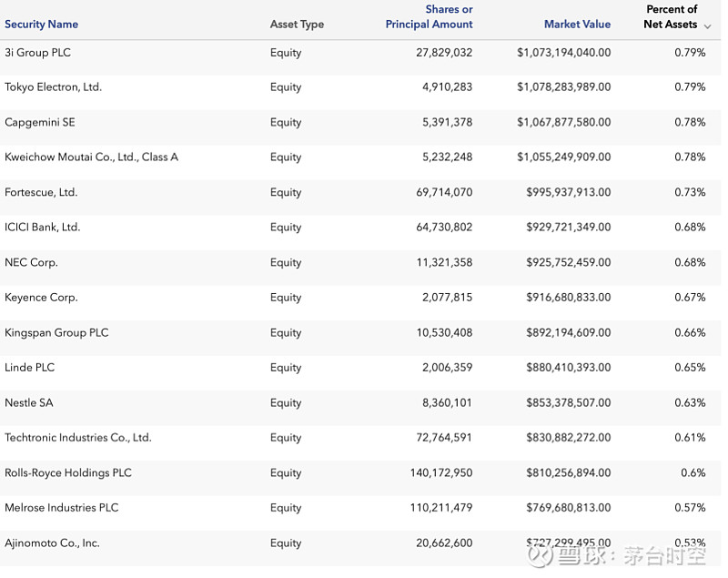Open Kingspan Group PLC entry

click(56, 333)
